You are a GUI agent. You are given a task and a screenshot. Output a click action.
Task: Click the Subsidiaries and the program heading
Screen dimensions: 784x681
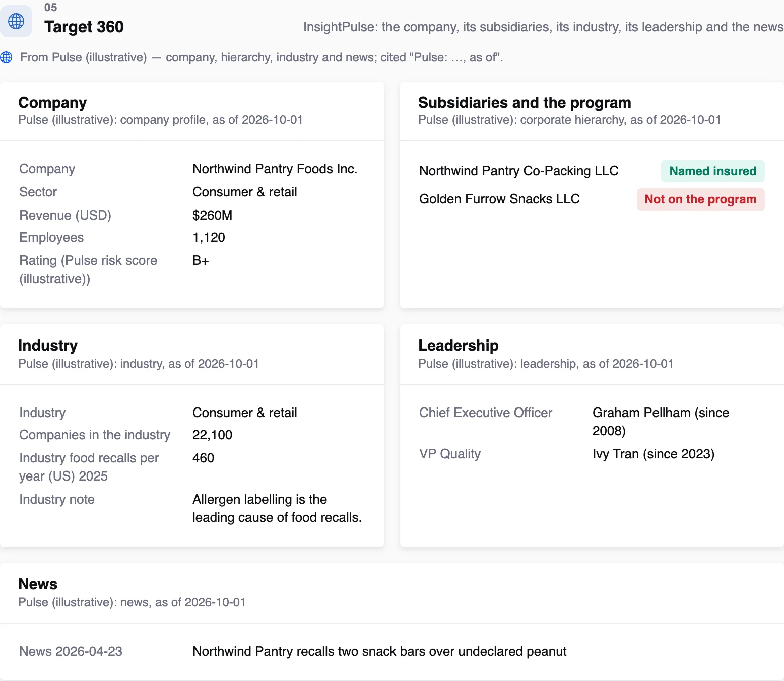point(525,103)
